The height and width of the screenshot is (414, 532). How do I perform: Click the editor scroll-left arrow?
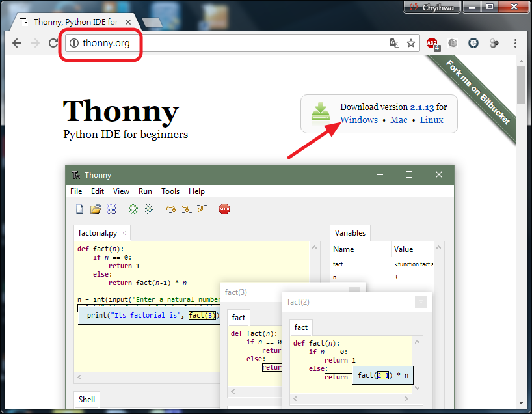[x=79, y=377]
